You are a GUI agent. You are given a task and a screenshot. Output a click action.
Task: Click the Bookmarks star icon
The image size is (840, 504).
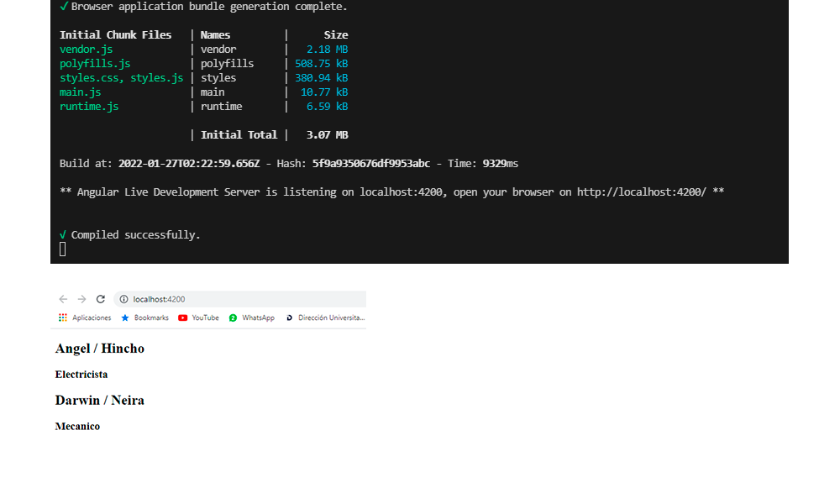click(x=125, y=318)
